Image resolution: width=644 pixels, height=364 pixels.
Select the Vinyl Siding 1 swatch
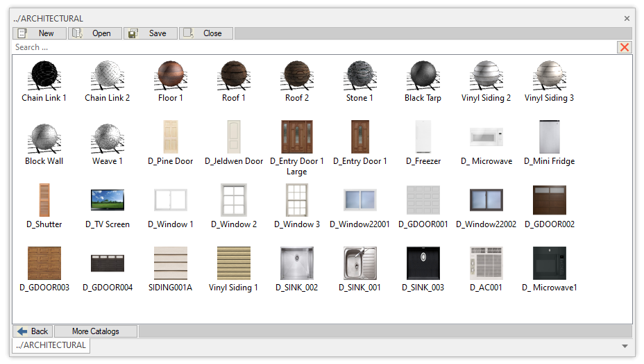(234, 263)
